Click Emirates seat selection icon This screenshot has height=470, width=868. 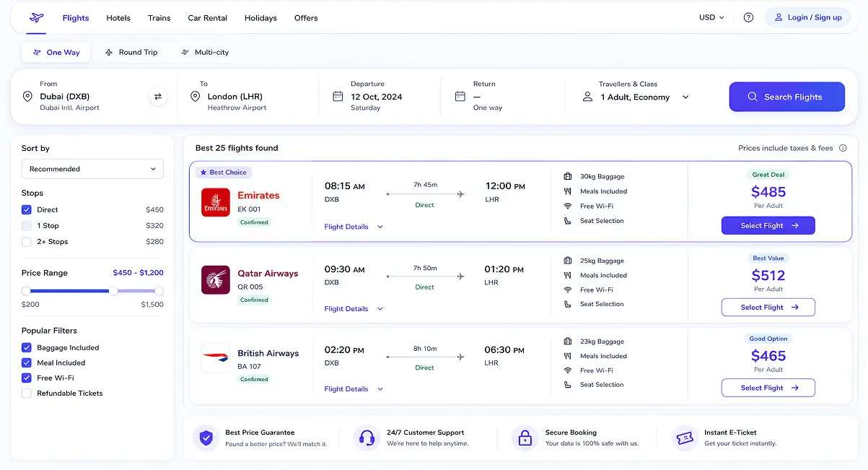coord(568,221)
